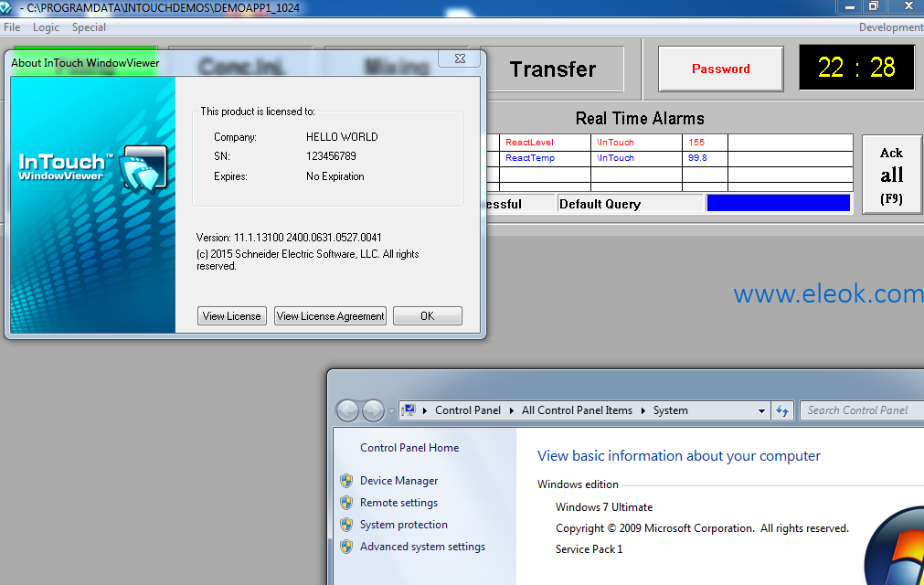Go forward in the Control Panel window
Screen dimensions: 924x585
[373, 410]
